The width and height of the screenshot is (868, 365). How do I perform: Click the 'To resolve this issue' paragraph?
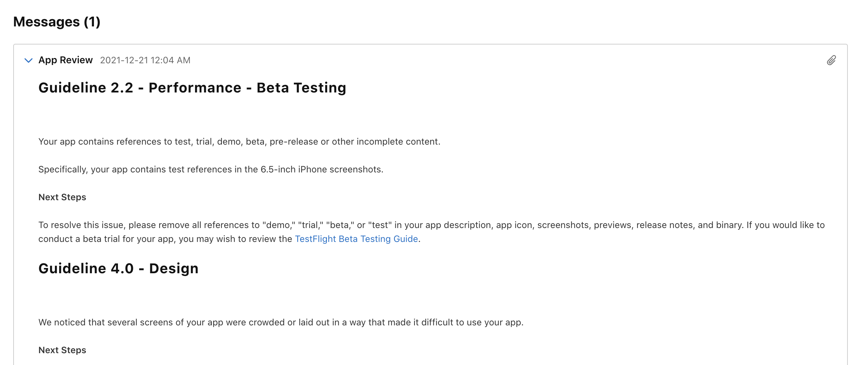click(432, 232)
